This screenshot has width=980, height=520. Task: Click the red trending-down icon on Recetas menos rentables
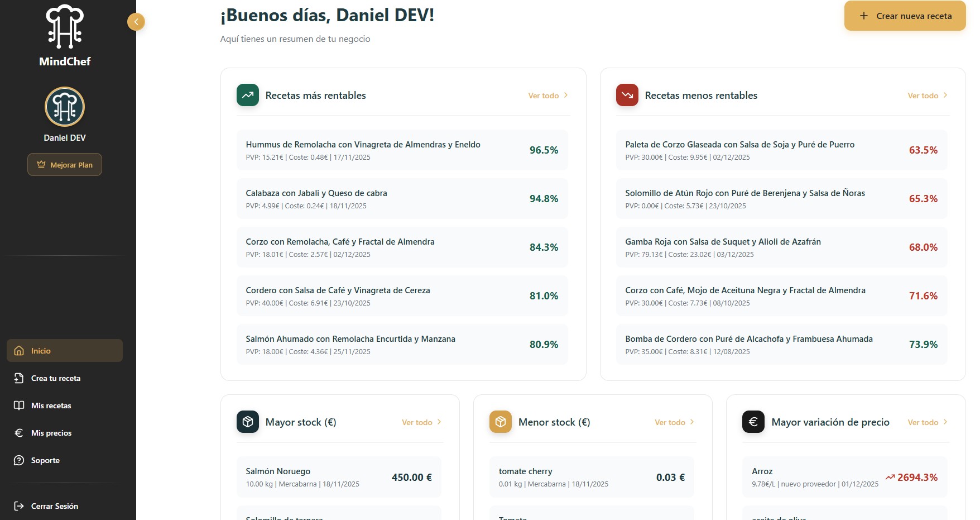(x=627, y=95)
